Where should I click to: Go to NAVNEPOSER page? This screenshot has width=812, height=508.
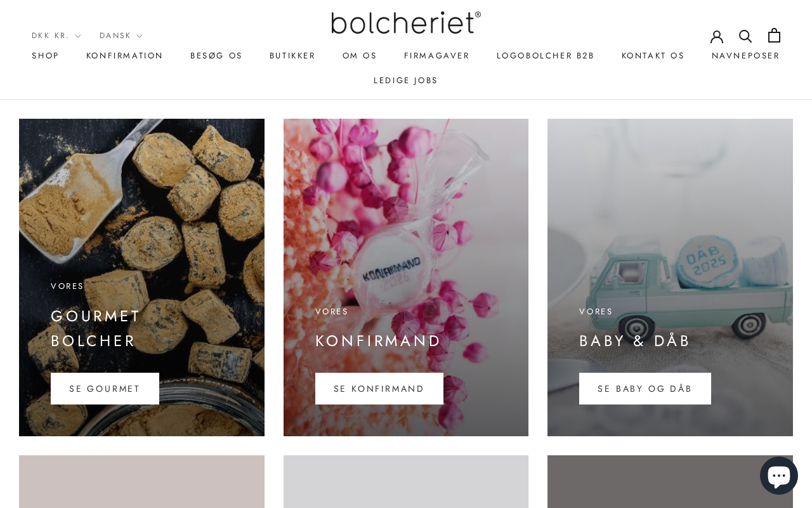(746, 55)
